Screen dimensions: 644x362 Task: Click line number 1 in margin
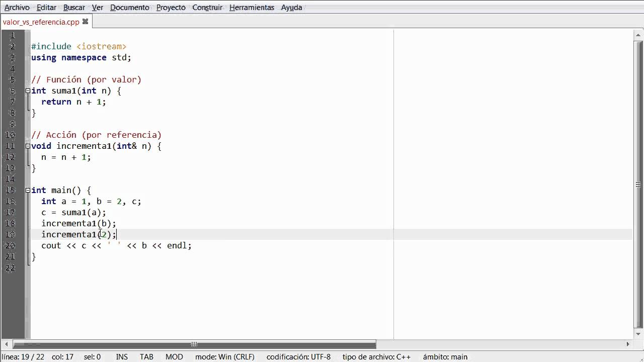[x=13, y=35]
